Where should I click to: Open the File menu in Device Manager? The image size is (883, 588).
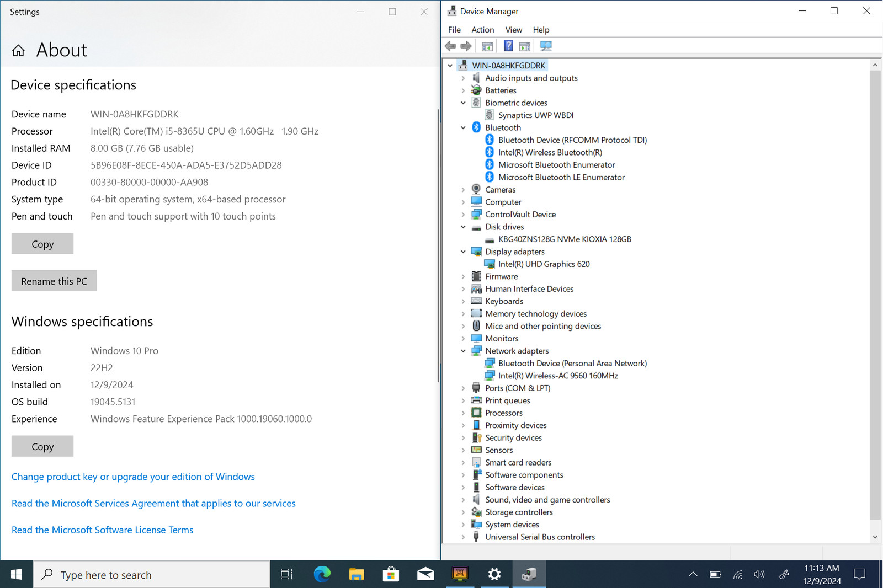[x=455, y=30]
